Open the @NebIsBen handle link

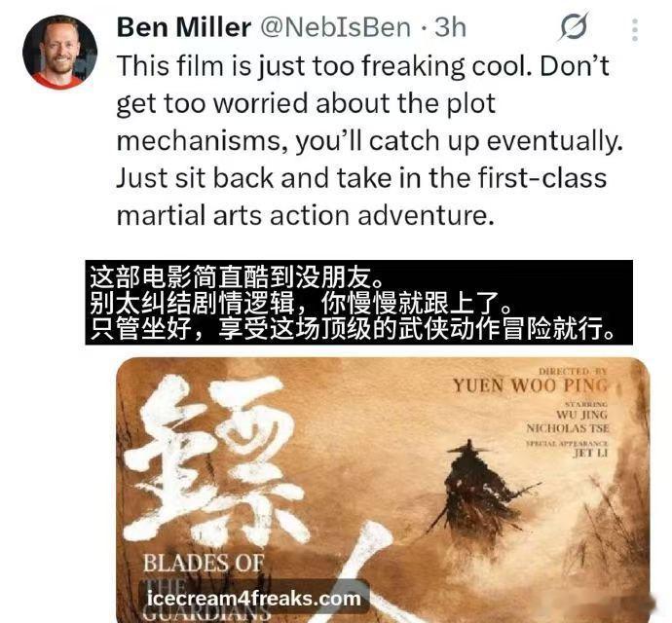click(x=336, y=27)
